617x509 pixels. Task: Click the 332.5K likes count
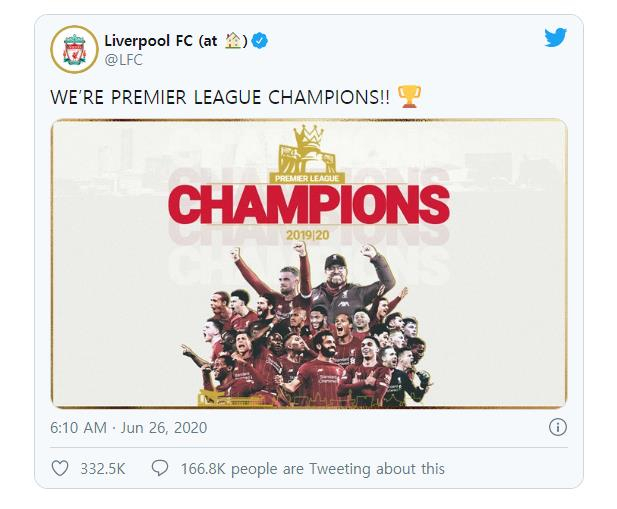click(x=100, y=468)
